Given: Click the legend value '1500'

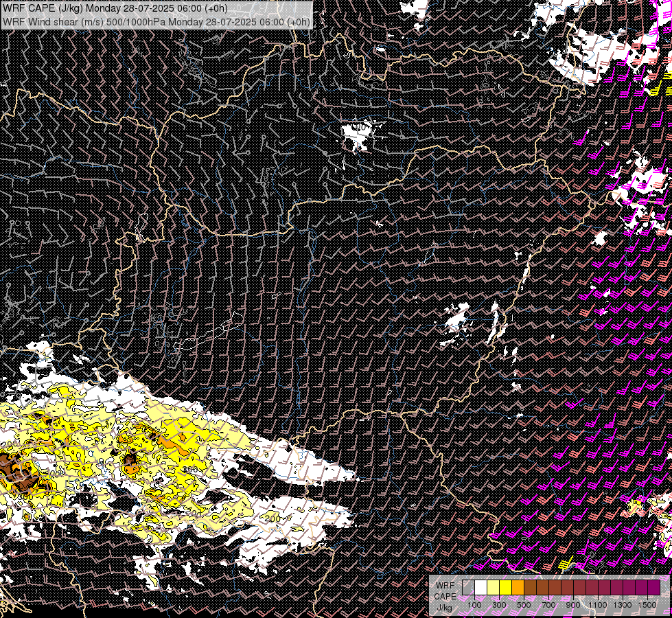Looking at the screenshot, I should (x=647, y=605).
